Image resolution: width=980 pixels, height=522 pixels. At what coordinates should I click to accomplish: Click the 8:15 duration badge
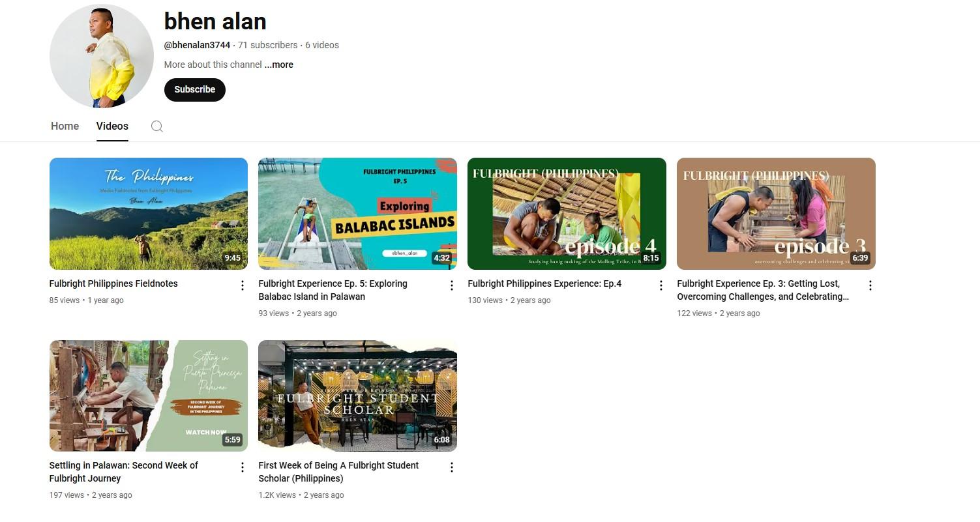tap(651, 258)
